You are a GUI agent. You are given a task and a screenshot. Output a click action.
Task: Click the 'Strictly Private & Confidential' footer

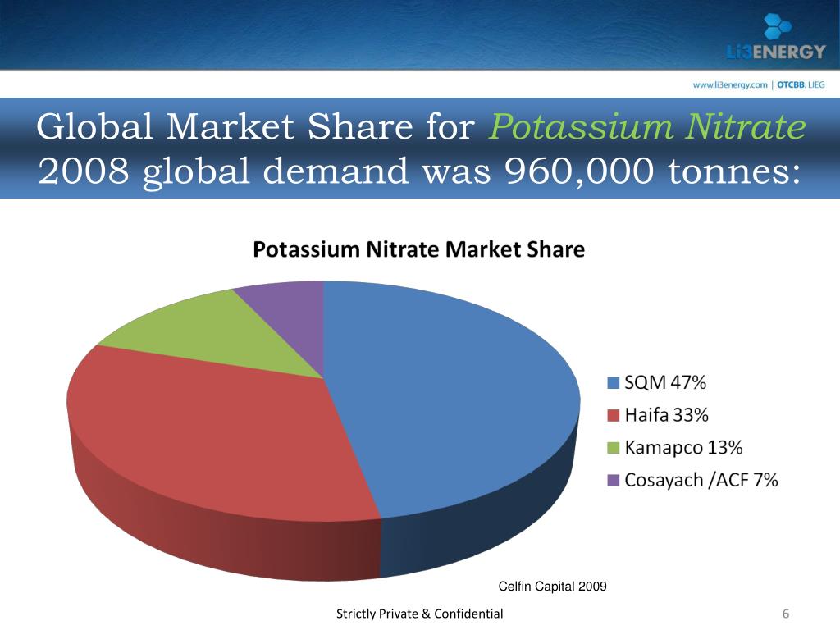coord(419,614)
